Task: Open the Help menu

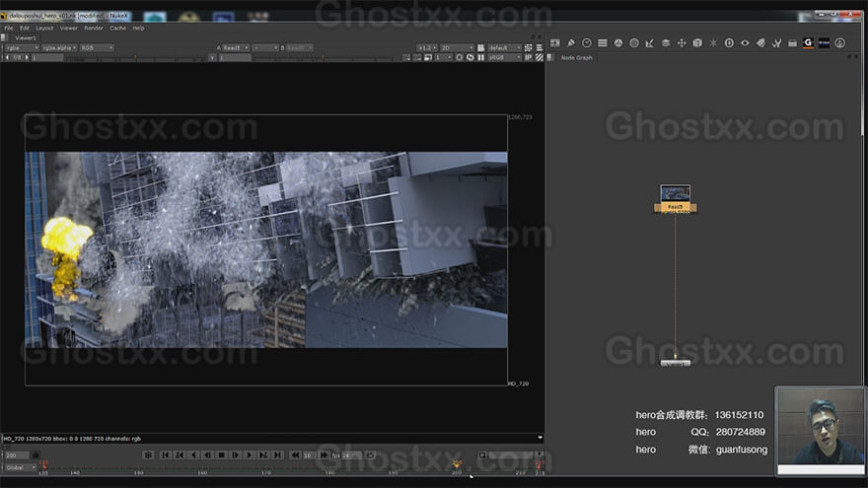Action: point(138,28)
